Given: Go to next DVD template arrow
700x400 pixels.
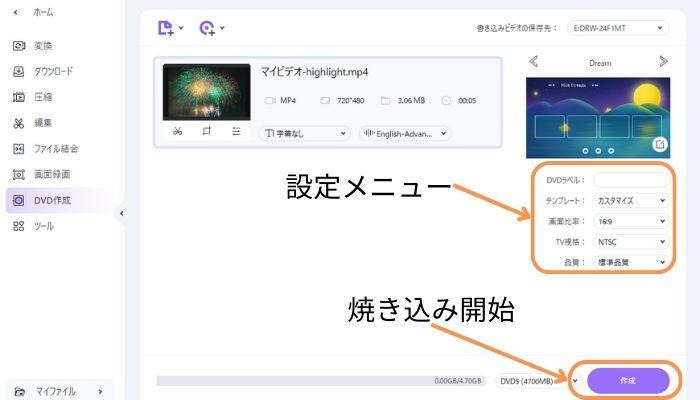Looking at the screenshot, I should (x=663, y=62).
